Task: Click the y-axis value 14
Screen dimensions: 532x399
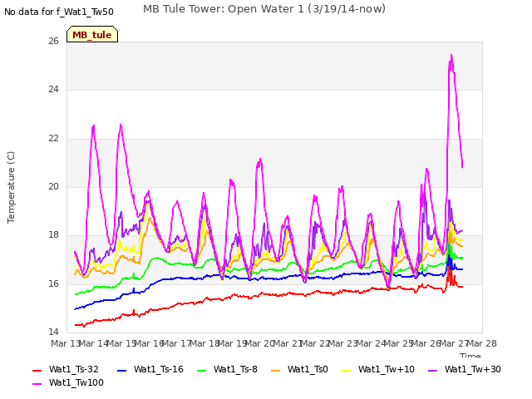Action: click(53, 332)
